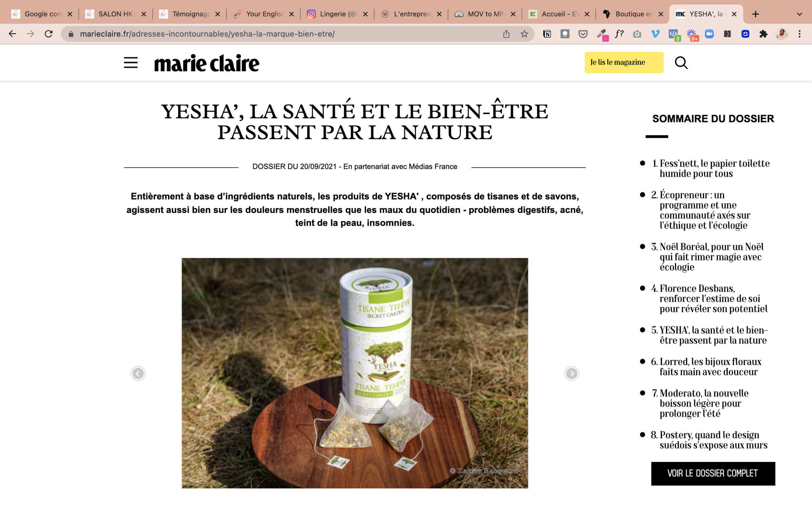The width and height of the screenshot is (812, 507).
Task: Click Voir le dossier complet button
Action: (713, 473)
